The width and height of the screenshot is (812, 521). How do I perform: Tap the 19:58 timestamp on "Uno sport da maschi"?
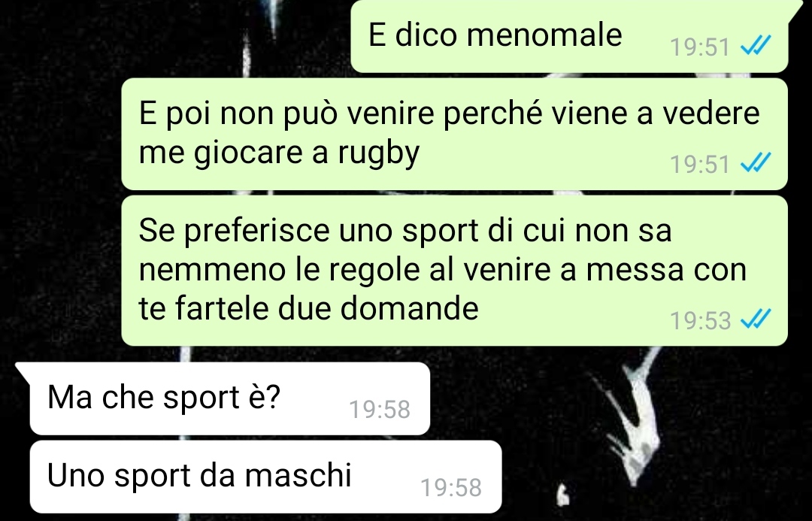[451, 488]
